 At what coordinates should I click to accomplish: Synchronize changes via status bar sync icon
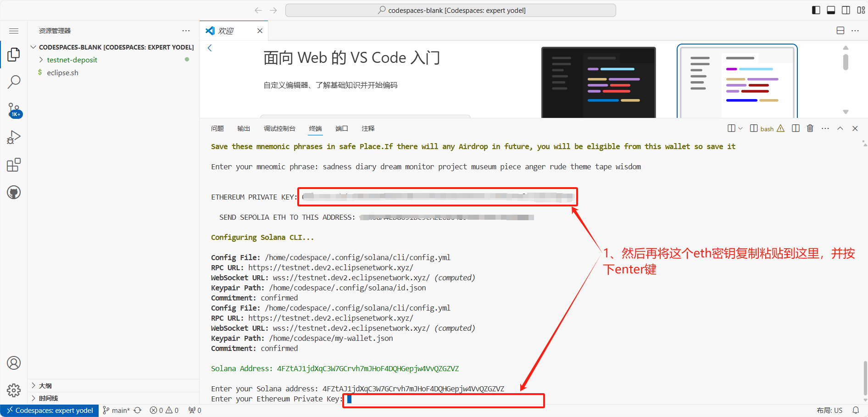click(137, 411)
